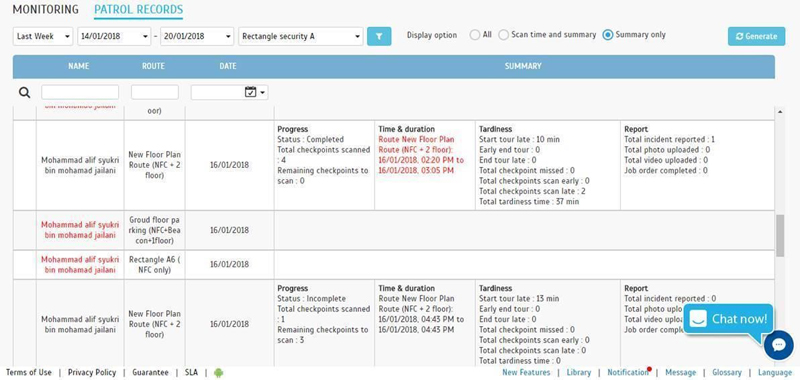800x380 pixels.
Task: Open SLA link in footer
Action: tap(191, 372)
